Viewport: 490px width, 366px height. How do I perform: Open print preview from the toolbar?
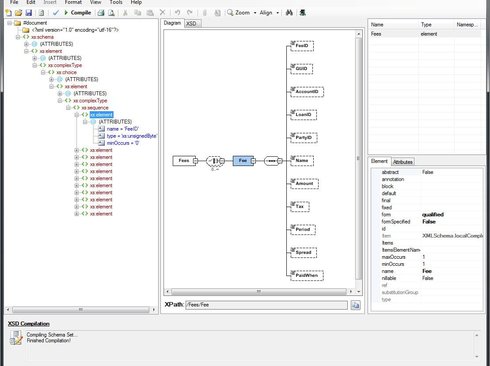pyautogui.click(x=112, y=13)
